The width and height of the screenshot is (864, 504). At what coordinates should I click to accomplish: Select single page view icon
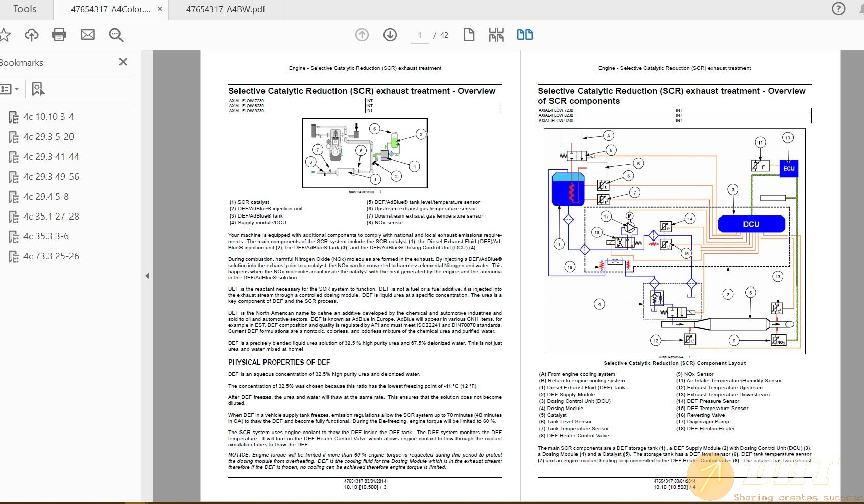point(469,35)
